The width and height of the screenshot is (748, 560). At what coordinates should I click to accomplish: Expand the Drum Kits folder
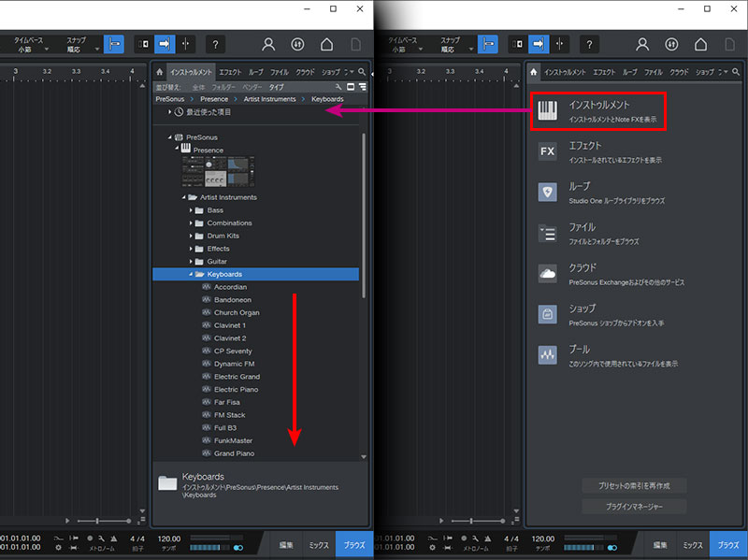point(191,237)
